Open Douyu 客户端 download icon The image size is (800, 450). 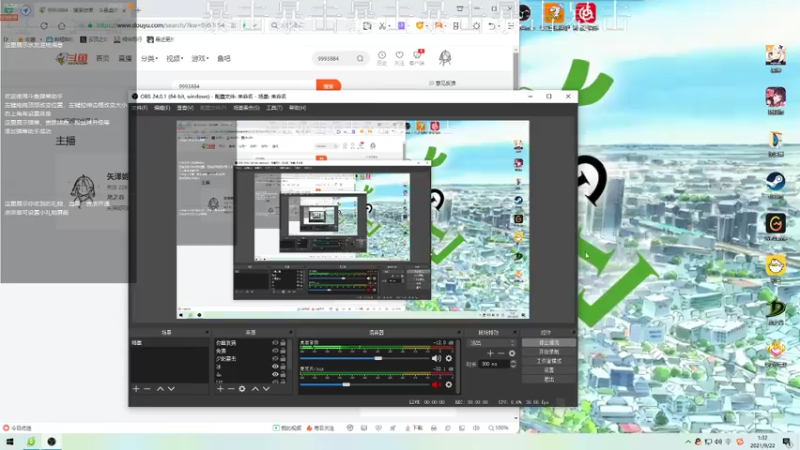(x=417, y=58)
